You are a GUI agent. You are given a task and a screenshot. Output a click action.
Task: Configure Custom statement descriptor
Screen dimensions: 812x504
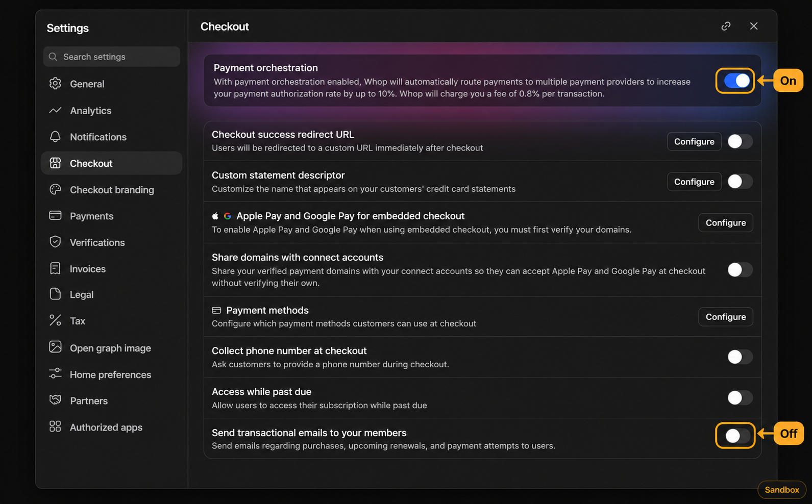(x=694, y=182)
